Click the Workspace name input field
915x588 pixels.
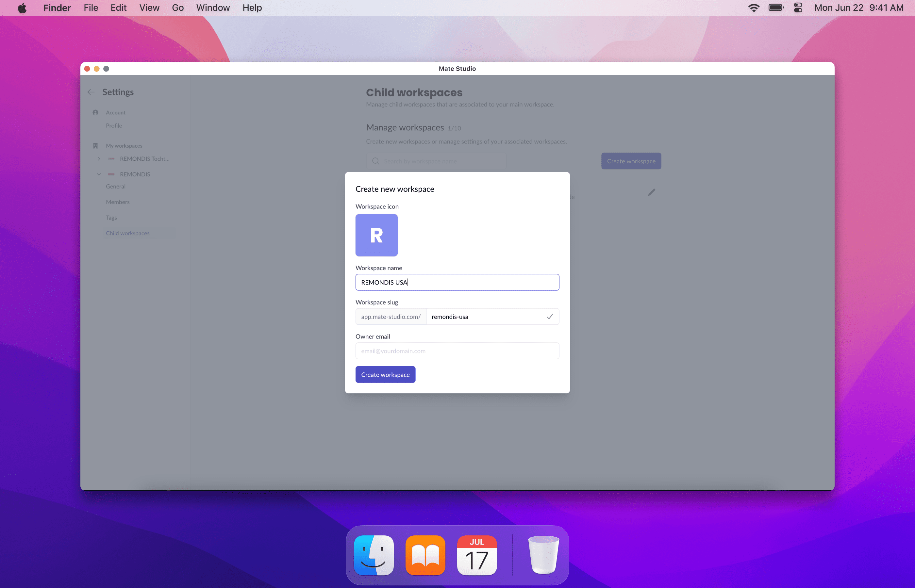pyautogui.click(x=457, y=282)
